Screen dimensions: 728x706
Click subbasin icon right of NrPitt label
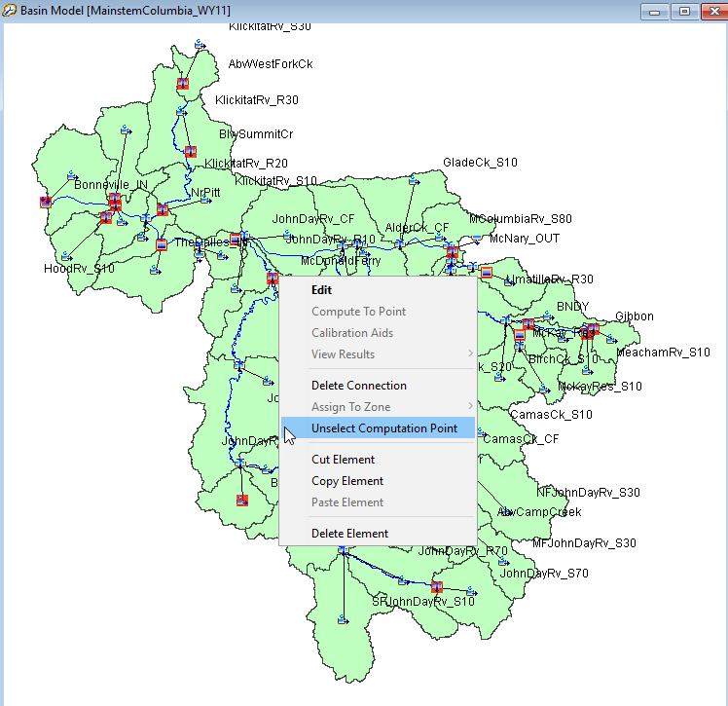click(205, 200)
